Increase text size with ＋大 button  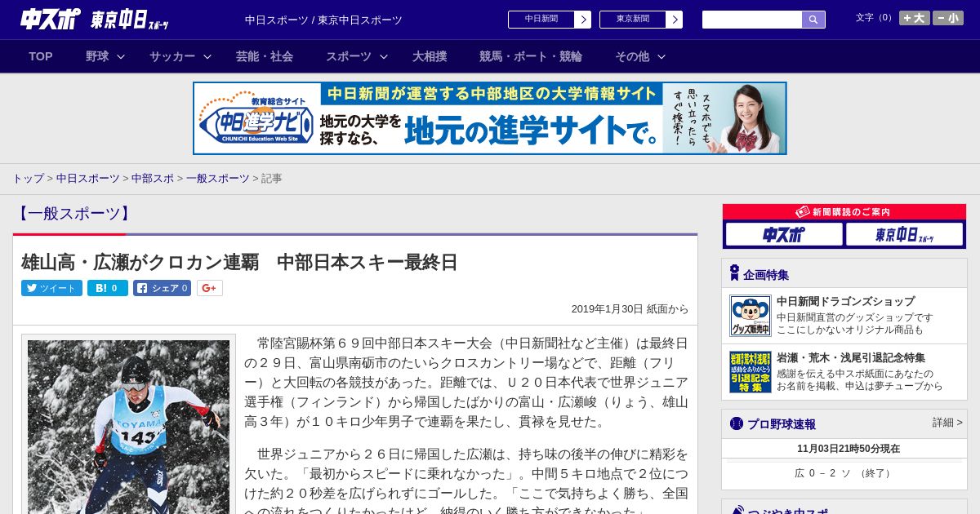pos(915,18)
